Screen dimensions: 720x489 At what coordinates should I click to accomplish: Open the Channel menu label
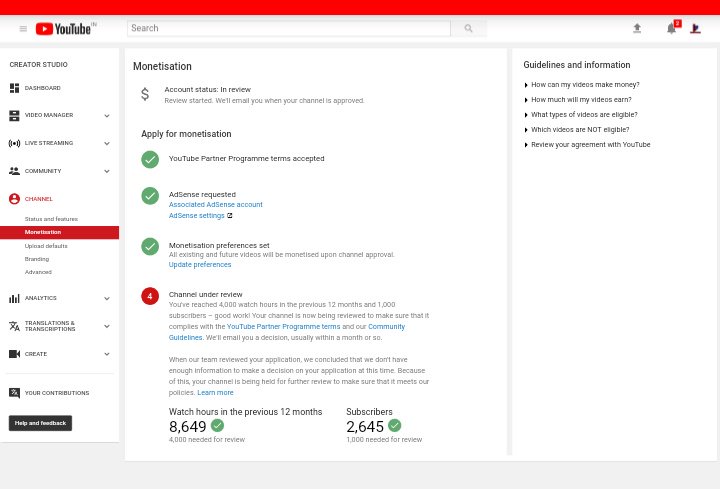pyautogui.click(x=39, y=199)
